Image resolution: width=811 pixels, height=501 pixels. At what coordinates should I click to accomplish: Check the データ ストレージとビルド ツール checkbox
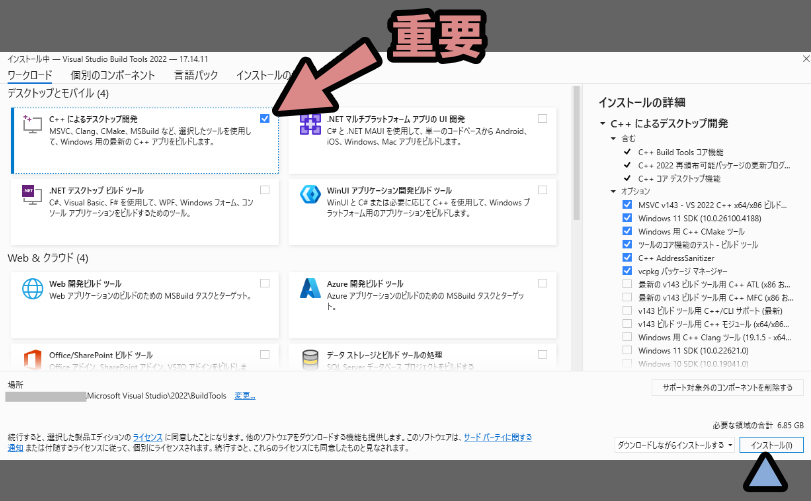coord(543,355)
